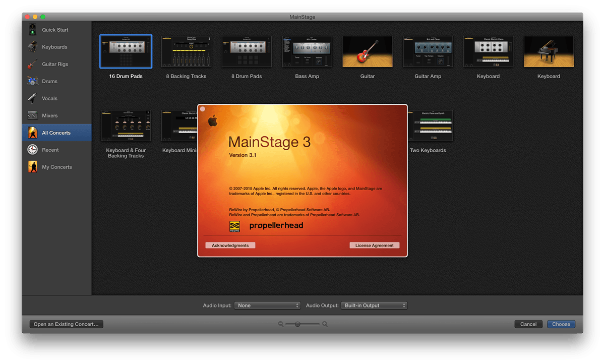Click the zoom-in magnifier icon
This screenshot has width=605, height=364.
[x=325, y=324]
